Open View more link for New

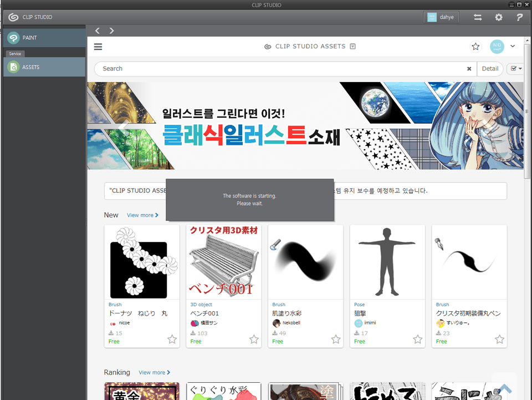pos(142,215)
